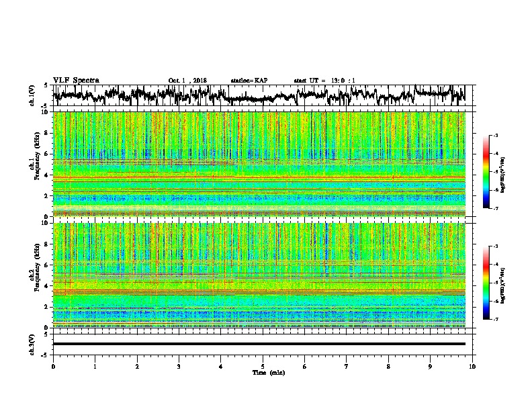The image size is (532, 411).
Task: Click the ch.2 spectrogram panel
Action: (x=259, y=275)
